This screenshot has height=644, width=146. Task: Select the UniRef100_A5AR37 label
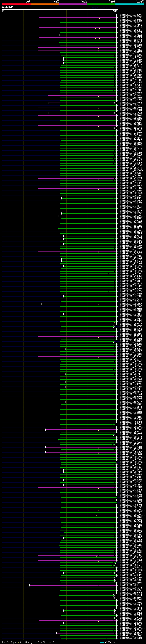pos(131,316)
